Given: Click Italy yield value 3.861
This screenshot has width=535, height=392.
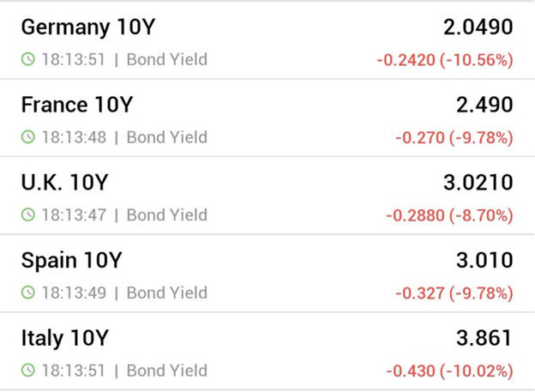Looking at the screenshot, I should (484, 338).
